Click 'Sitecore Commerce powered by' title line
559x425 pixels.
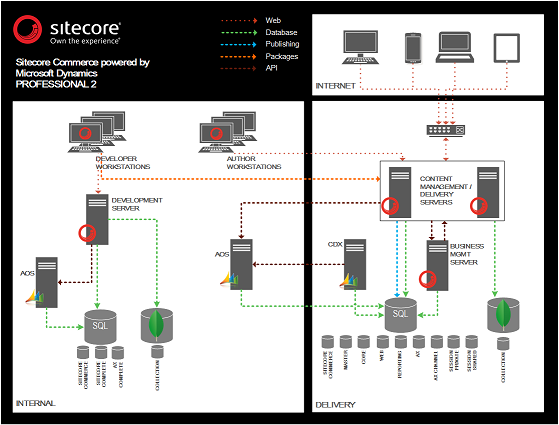click(83, 62)
